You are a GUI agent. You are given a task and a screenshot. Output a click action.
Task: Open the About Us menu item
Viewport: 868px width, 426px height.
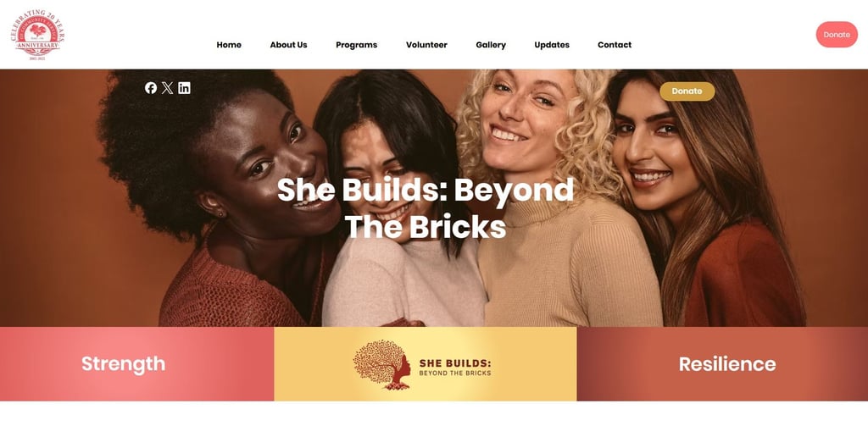click(288, 45)
